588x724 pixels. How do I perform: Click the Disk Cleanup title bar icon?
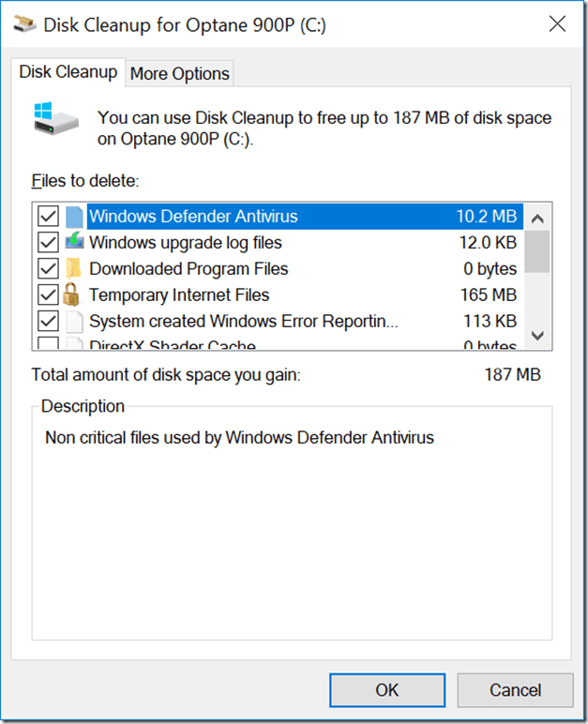coord(25,23)
